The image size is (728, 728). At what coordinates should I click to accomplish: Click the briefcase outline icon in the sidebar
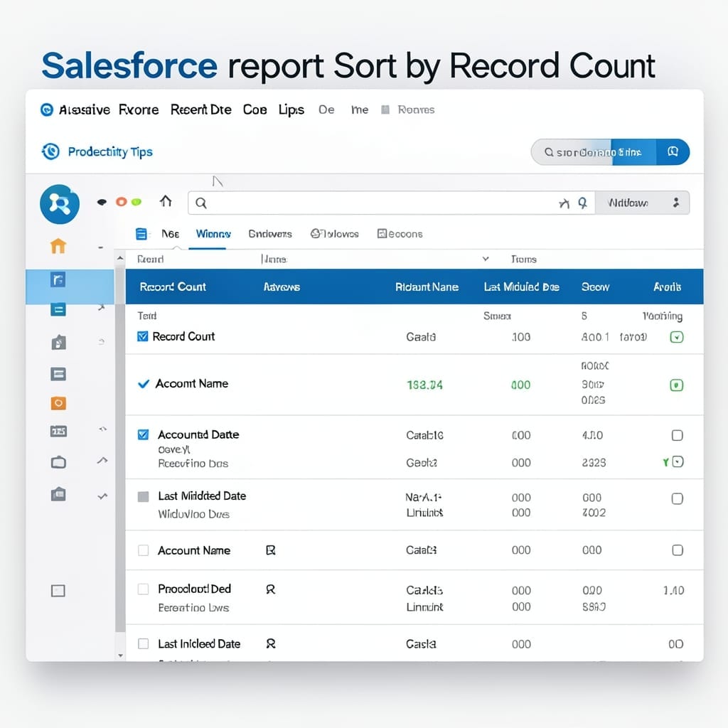[x=58, y=462]
